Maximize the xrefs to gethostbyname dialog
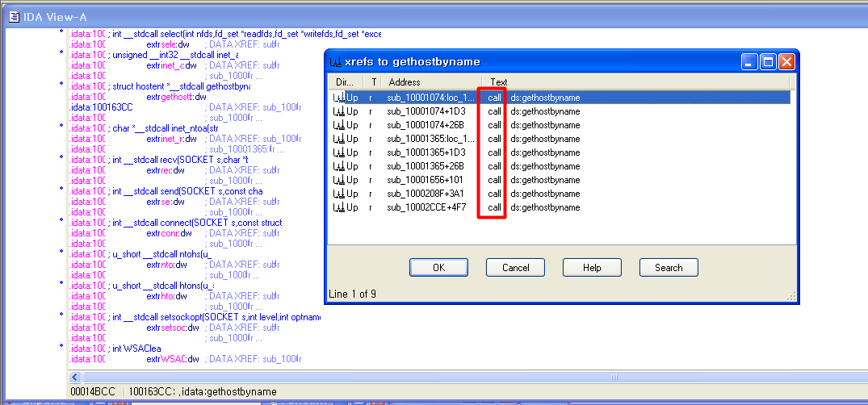Viewport: 868px width, 405px height. 769,61
